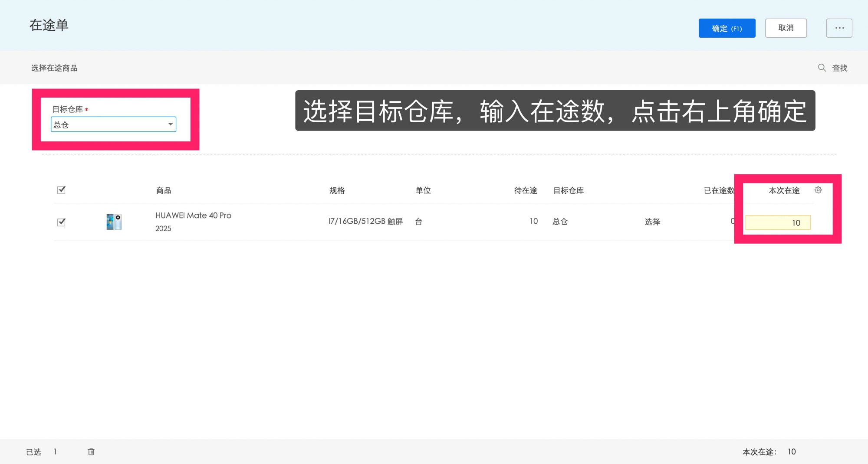Open the 目标仓库 warehouse dropdown showing 总仓

[113, 124]
